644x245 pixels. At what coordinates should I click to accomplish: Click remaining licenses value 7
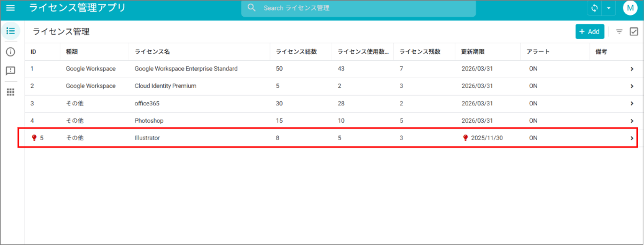click(x=401, y=69)
